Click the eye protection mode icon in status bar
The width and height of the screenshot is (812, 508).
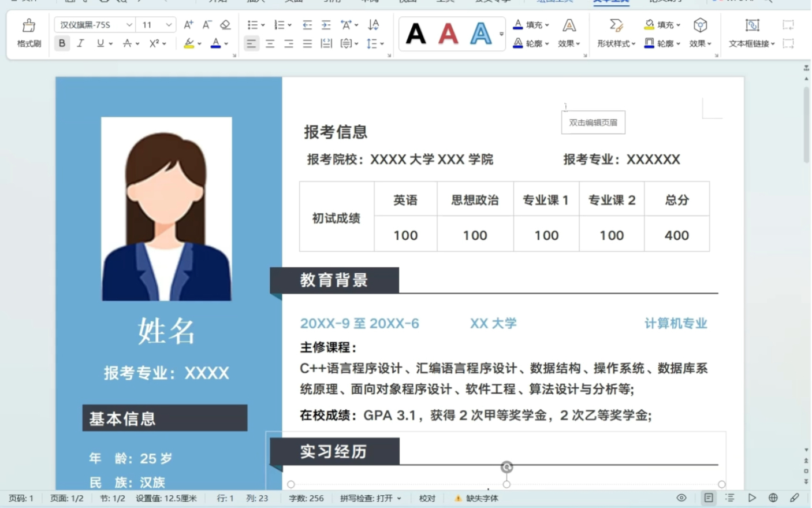[x=681, y=498]
